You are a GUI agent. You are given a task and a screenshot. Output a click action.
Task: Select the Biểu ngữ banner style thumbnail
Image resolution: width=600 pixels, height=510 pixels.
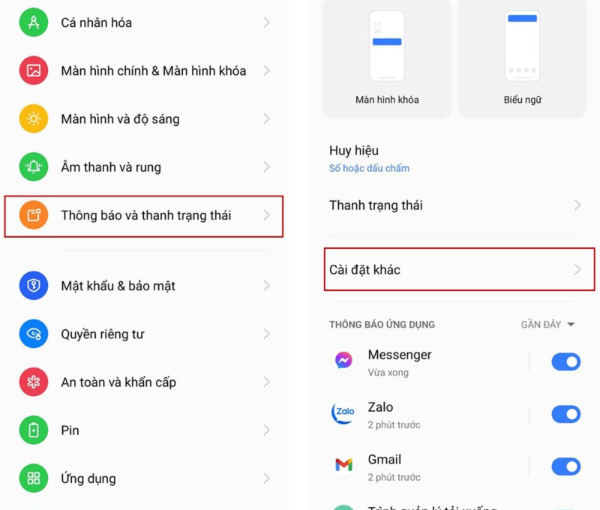(x=522, y=57)
